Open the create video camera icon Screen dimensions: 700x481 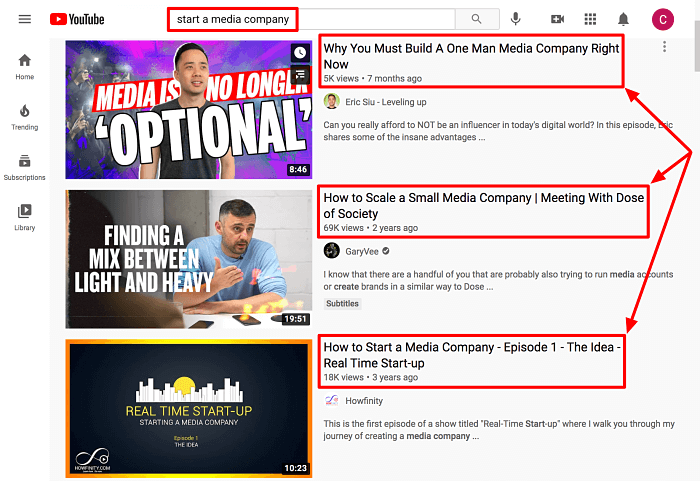(557, 19)
